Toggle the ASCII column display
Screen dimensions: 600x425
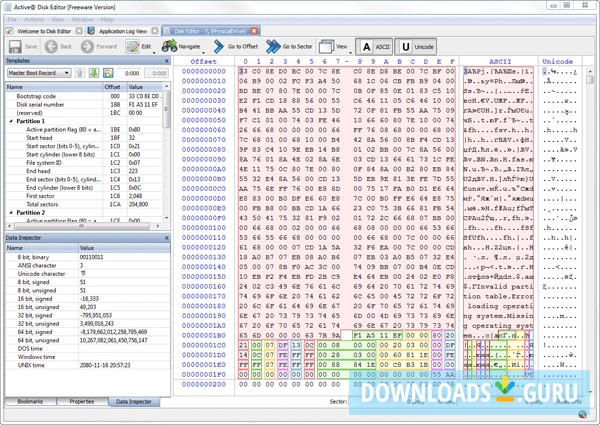pos(374,46)
